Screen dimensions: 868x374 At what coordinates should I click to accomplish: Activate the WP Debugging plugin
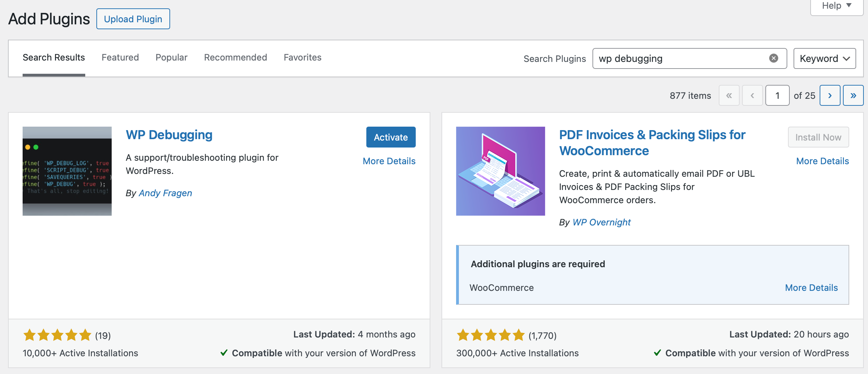click(x=391, y=137)
